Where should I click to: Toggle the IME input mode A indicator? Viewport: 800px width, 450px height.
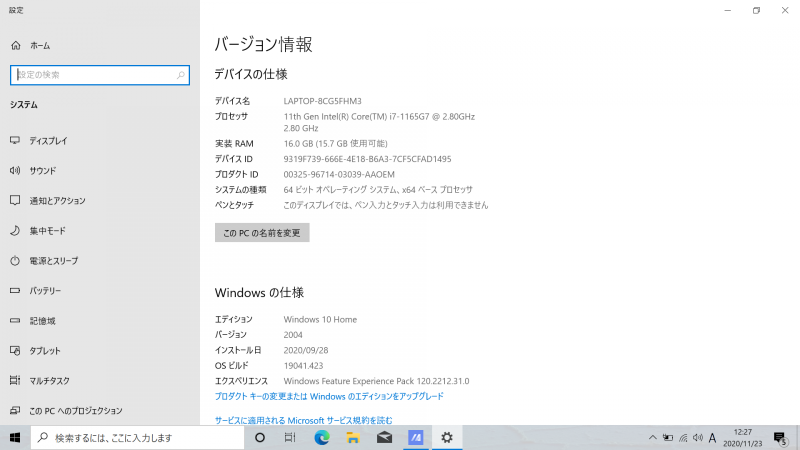[x=712, y=438]
